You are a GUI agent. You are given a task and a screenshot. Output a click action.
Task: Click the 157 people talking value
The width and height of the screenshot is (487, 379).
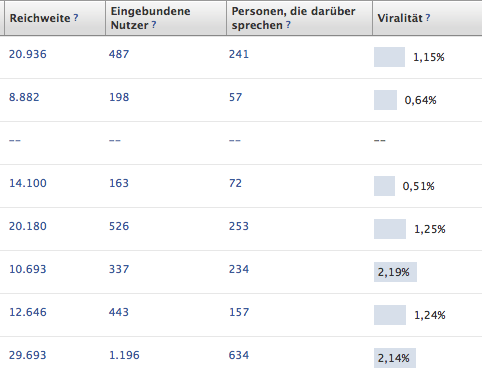pos(239,312)
